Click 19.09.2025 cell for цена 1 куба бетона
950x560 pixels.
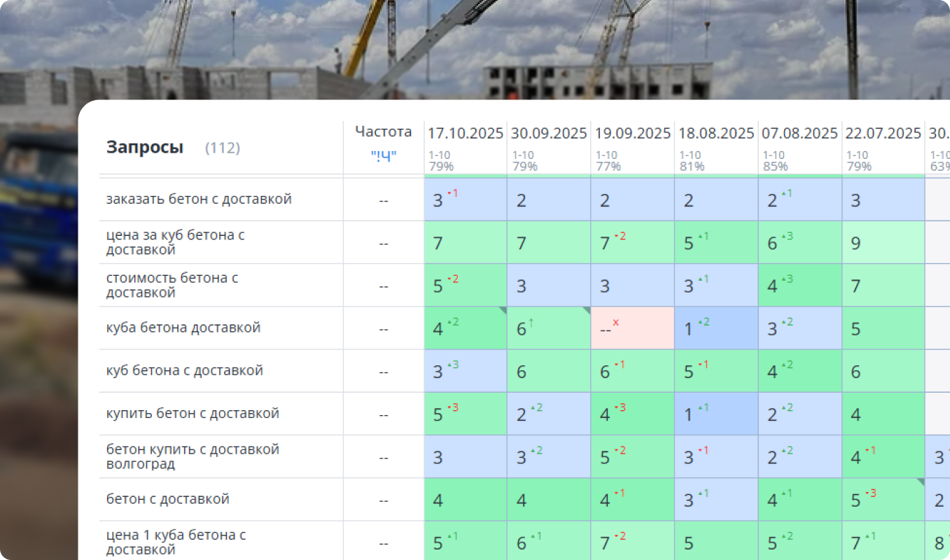pos(633,540)
